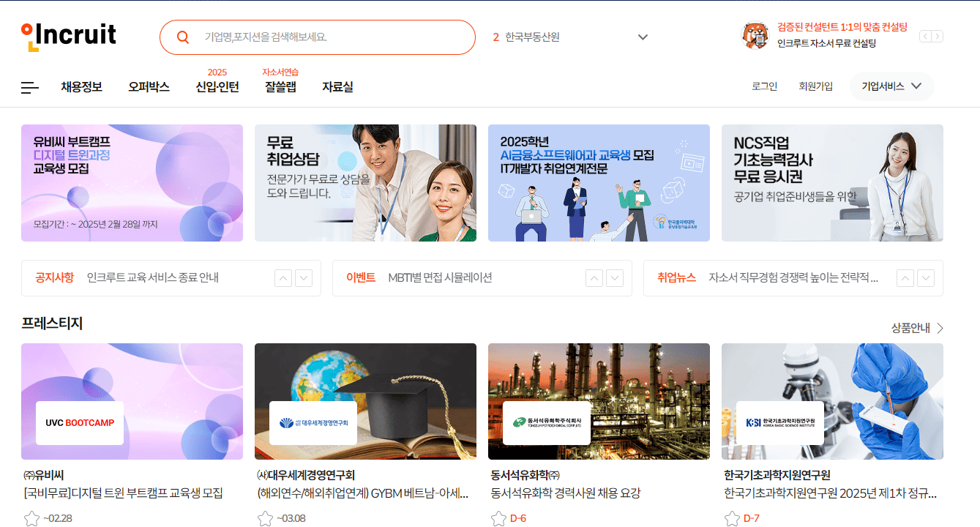Image resolution: width=980 pixels, height=527 pixels.
Task: Click the 이벤트 label
Action: [x=361, y=278]
